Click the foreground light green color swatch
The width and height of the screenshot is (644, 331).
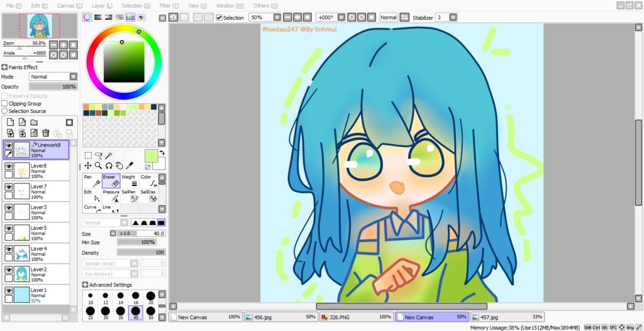pyautogui.click(x=151, y=156)
